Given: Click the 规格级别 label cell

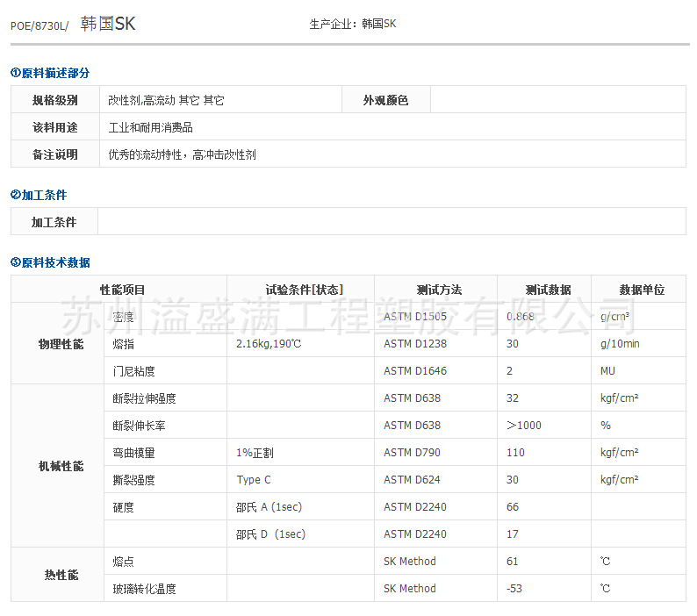Looking at the screenshot, I should [x=55, y=100].
